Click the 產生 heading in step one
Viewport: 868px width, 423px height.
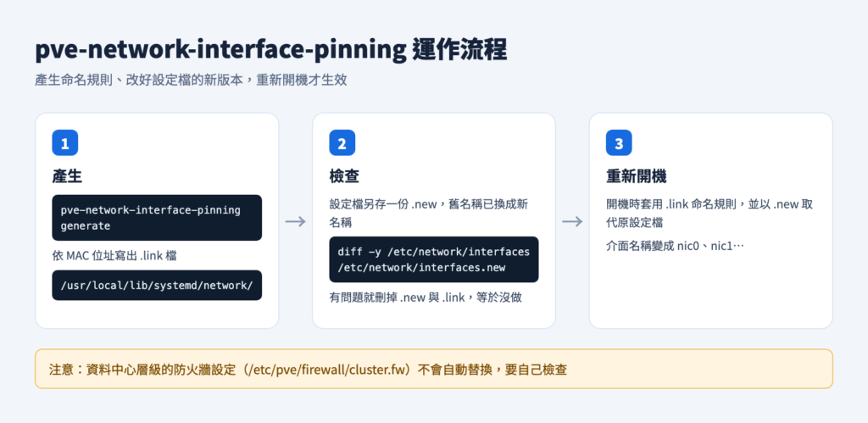(67, 176)
